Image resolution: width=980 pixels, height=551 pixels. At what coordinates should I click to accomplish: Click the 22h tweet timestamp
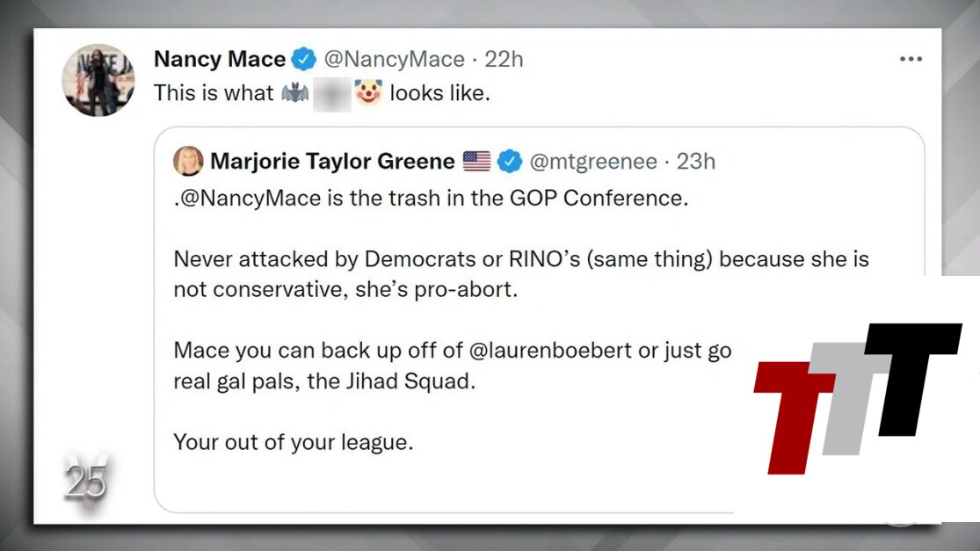pyautogui.click(x=504, y=60)
